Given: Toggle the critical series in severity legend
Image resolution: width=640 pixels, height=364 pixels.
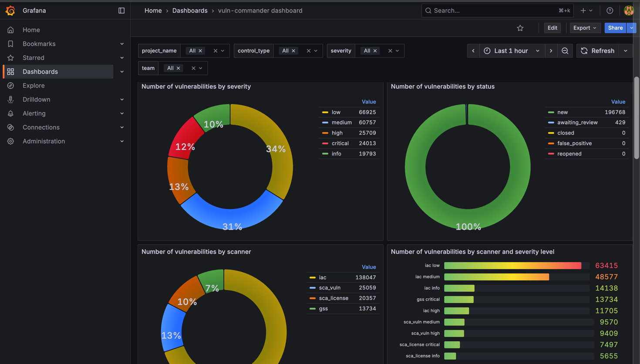Looking at the screenshot, I should pos(340,144).
